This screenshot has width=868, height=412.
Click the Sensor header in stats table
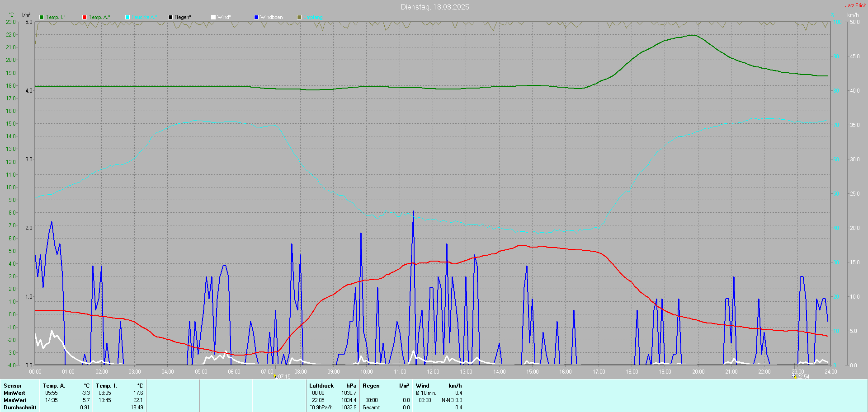coord(13,386)
